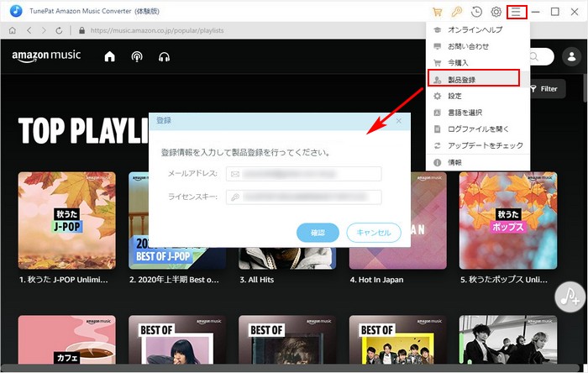The width and height of the screenshot is (588, 373).
Task: Toggle the hamburger menu button
Action: coord(517,12)
